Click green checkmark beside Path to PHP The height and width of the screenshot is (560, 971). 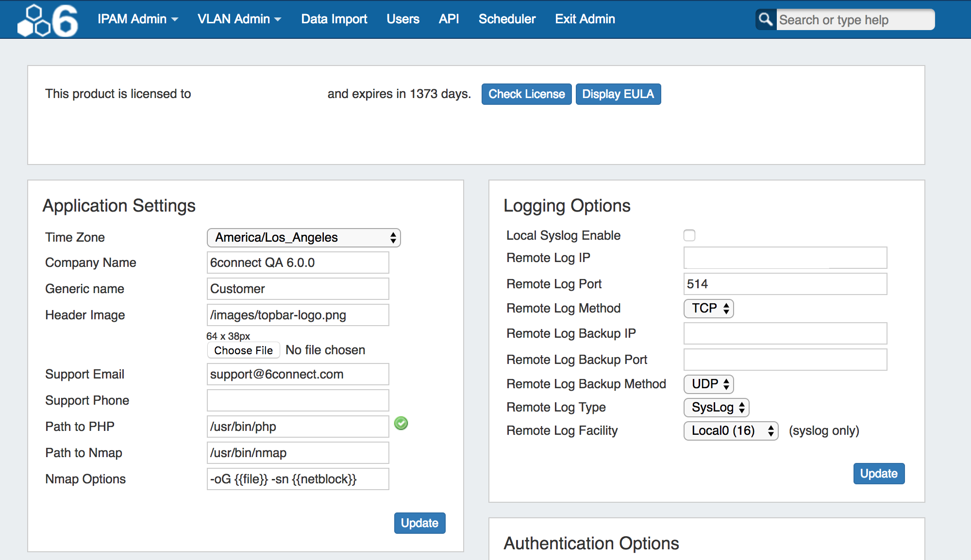click(401, 423)
